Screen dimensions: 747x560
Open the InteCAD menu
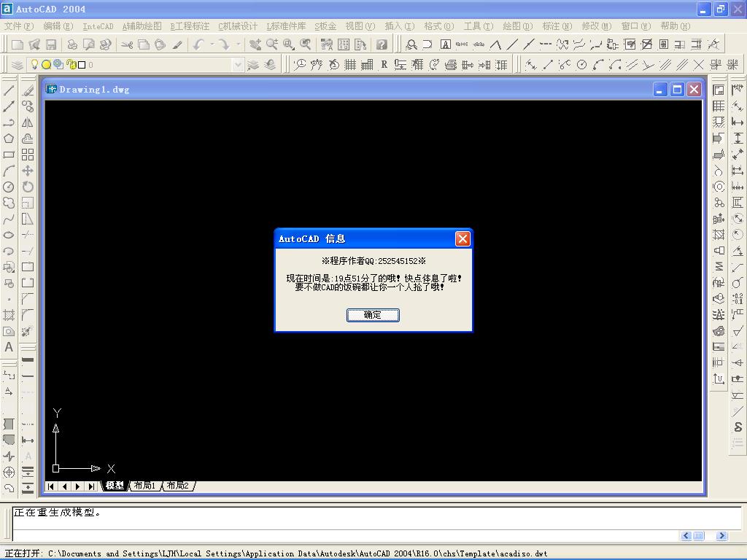[x=98, y=26]
